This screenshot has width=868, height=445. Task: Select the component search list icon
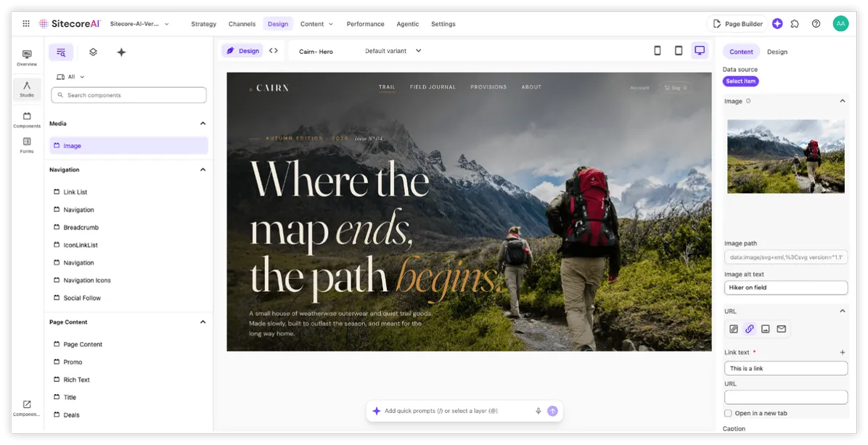pyautogui.click(x=61, y=52)
